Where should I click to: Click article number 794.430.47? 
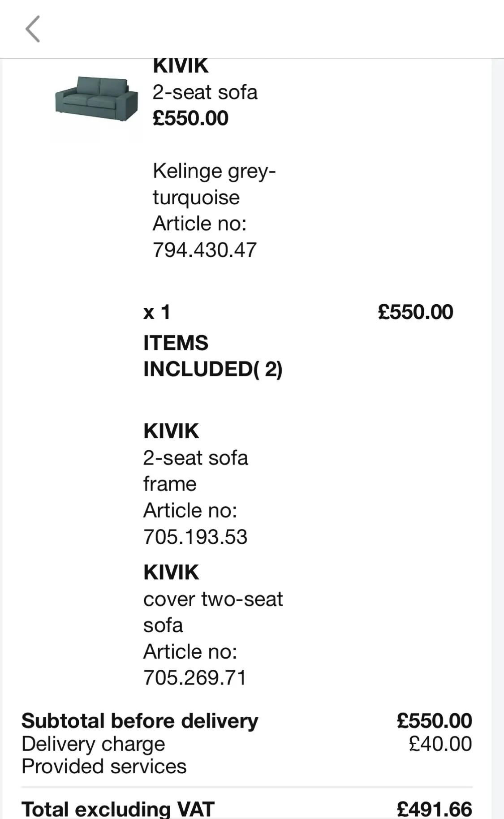coord(204,250)
